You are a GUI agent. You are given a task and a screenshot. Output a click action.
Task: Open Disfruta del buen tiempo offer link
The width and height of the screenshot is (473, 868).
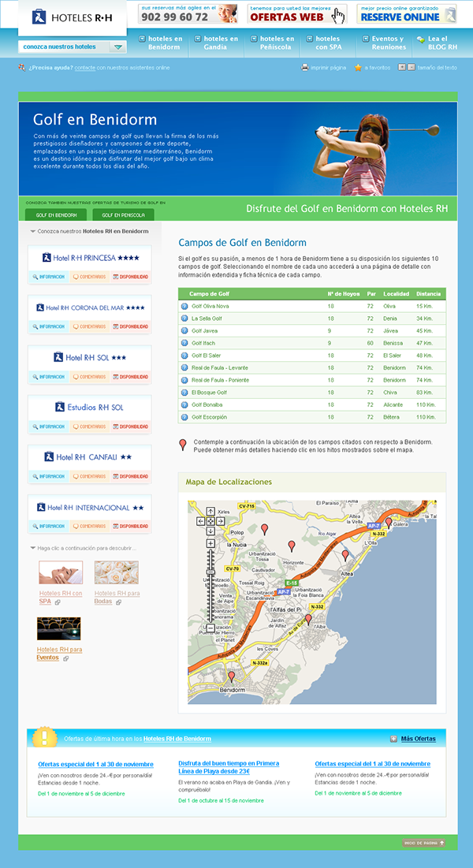229,767
